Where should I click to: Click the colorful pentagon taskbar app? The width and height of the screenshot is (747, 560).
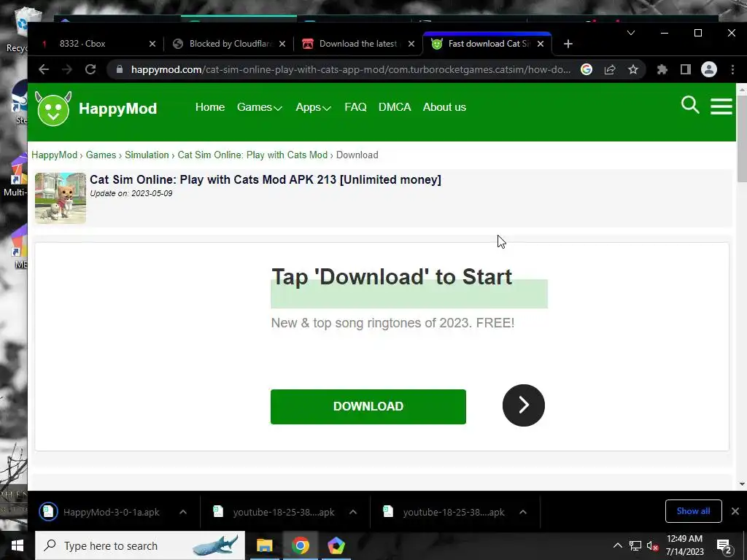336,545
